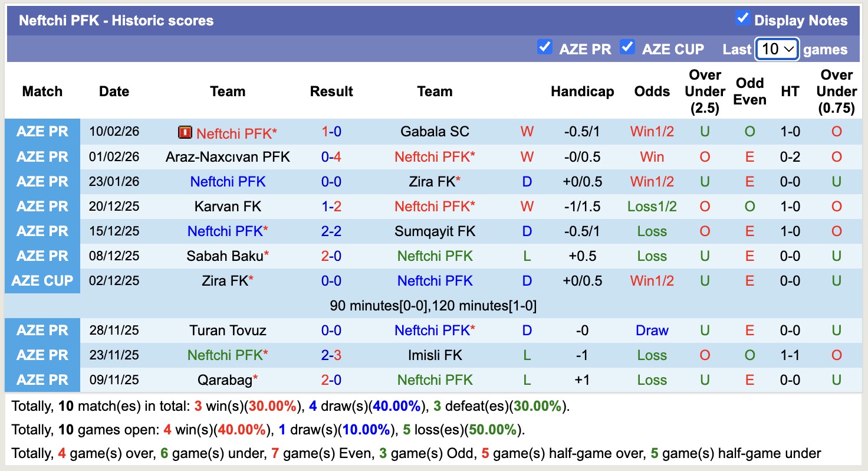This screenshot has width=868, height=471.
Task: Select the Karvan FK team name
Action: pos(228,207)
